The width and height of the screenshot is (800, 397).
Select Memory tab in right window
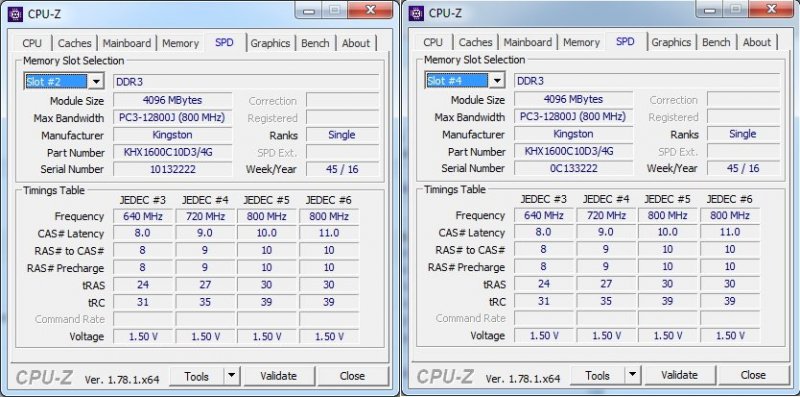click(581, 42)
